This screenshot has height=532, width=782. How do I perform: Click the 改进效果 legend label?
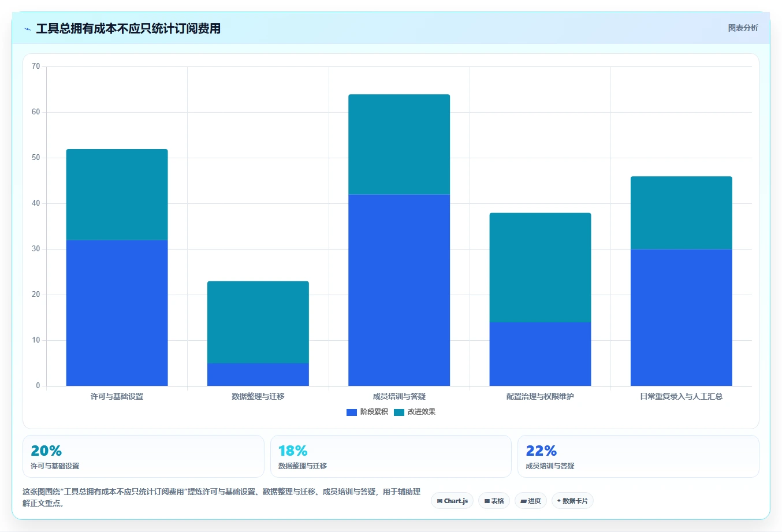[x=421, y=412]
